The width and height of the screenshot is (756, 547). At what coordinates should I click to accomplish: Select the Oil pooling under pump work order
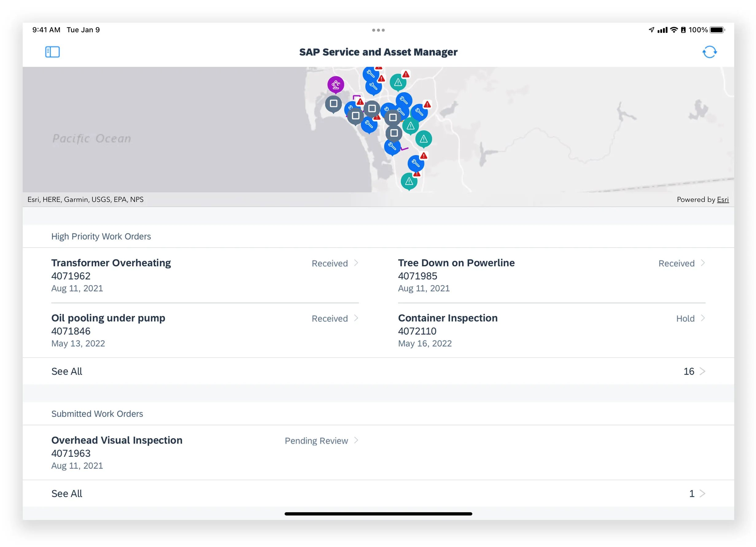pyautogui.click(x=108, y=318)
